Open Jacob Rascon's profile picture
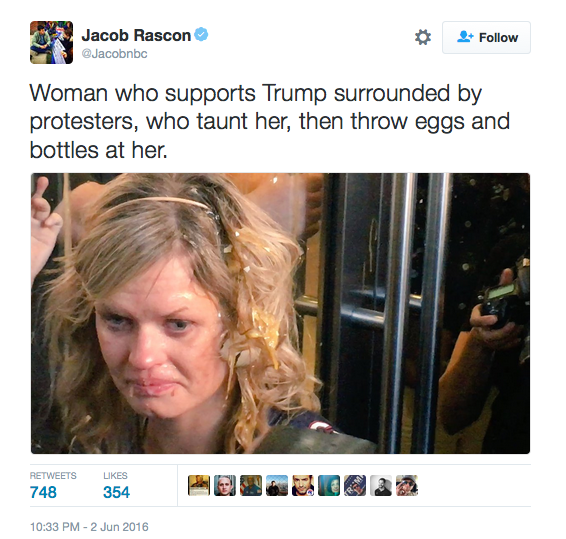Screen dimensions: 566x539 [x=51, y=42]
